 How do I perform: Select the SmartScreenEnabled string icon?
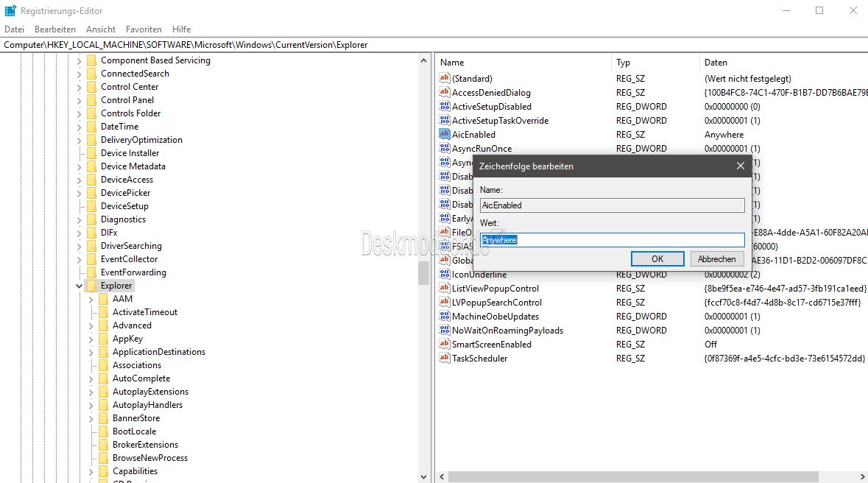click(444, 344)
